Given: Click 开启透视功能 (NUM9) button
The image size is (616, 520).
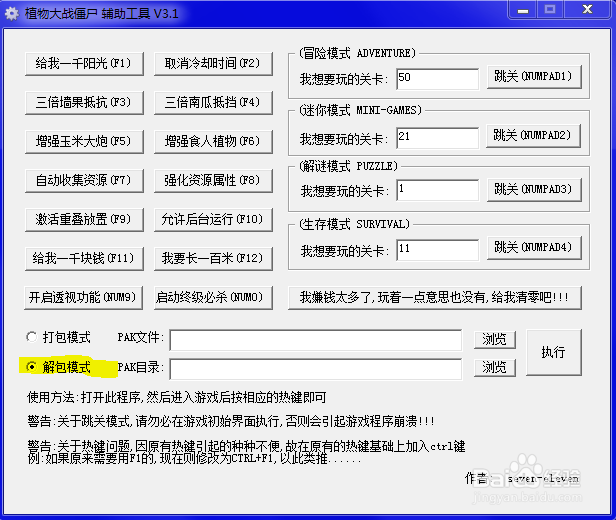Looking at the screenshot, I should [x=83, y=297].
